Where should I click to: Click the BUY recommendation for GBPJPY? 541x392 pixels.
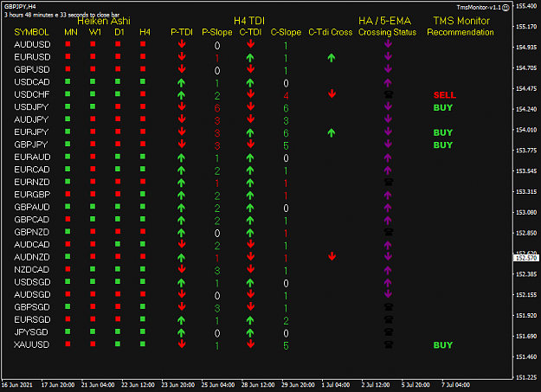pyautogui.click(x=442, y=145)
